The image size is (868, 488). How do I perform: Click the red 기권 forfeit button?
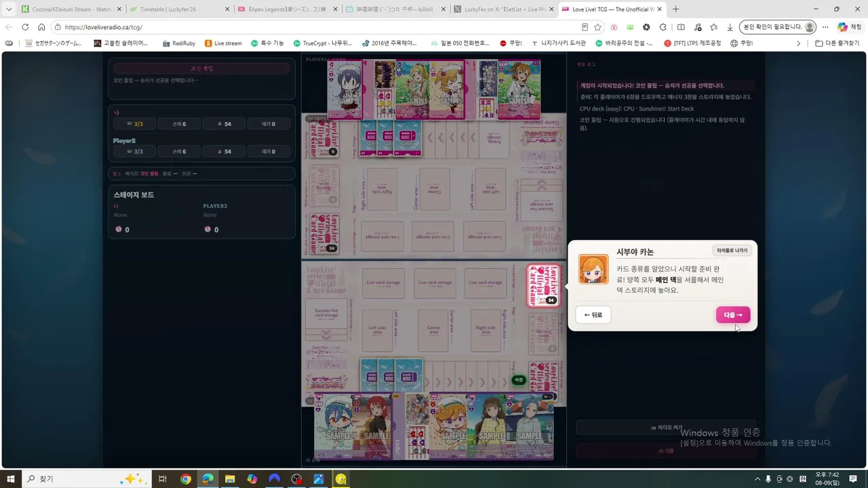point(666,451)
